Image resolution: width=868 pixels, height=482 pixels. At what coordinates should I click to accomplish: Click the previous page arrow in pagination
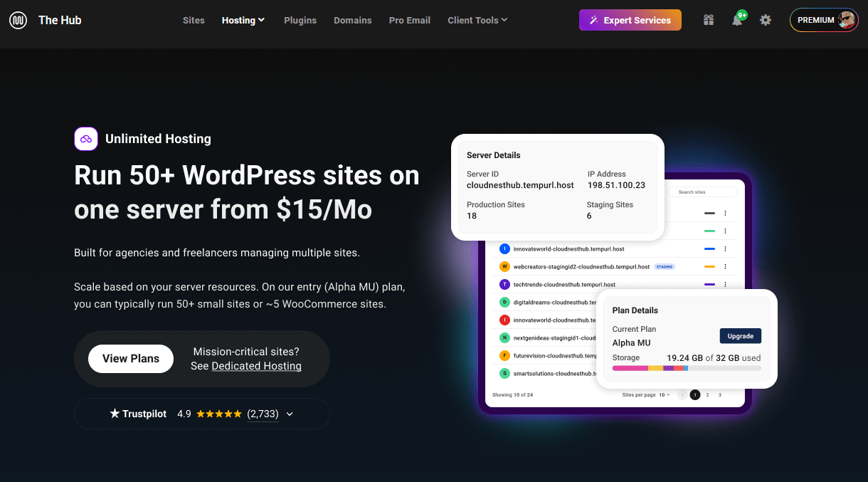[x=682, y=394]
